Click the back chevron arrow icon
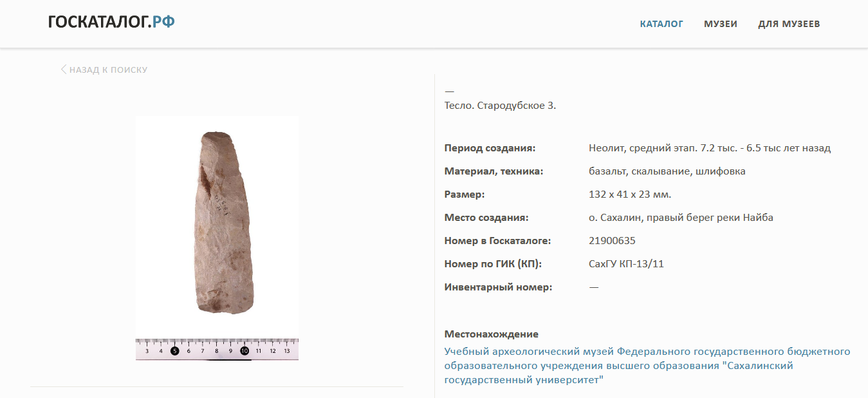Screen dimensions: 868x398 point(64,70)
